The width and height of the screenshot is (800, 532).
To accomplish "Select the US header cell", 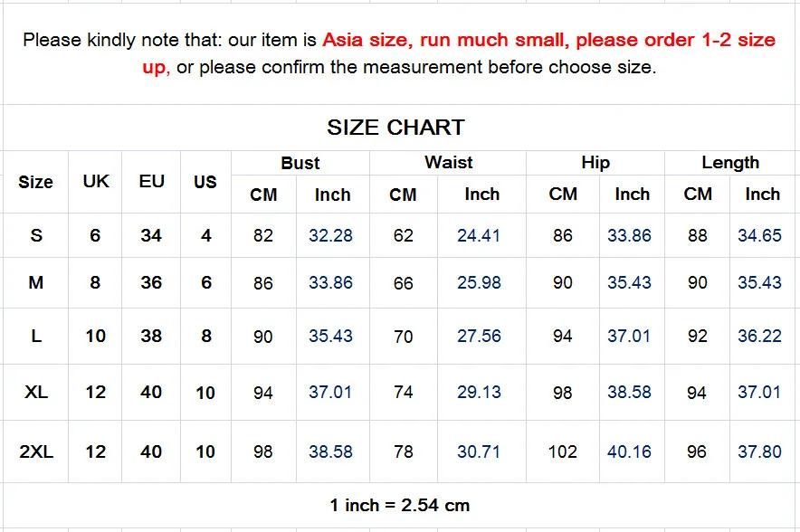I will (x=205, y=182).
